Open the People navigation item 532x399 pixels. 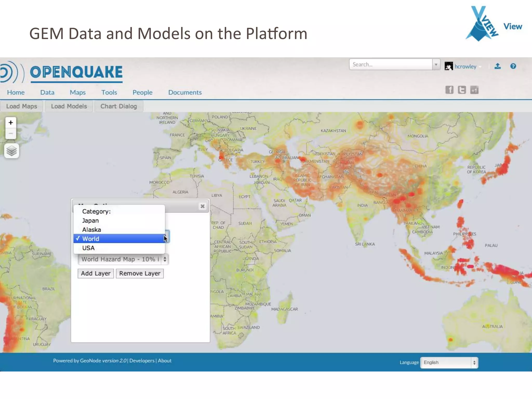(142, 92)
